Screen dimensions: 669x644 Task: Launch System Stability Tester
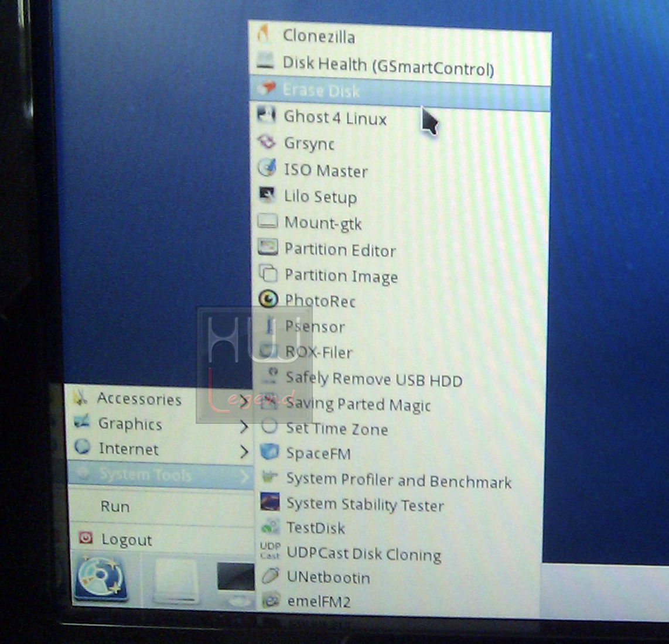tap(400, 505)
